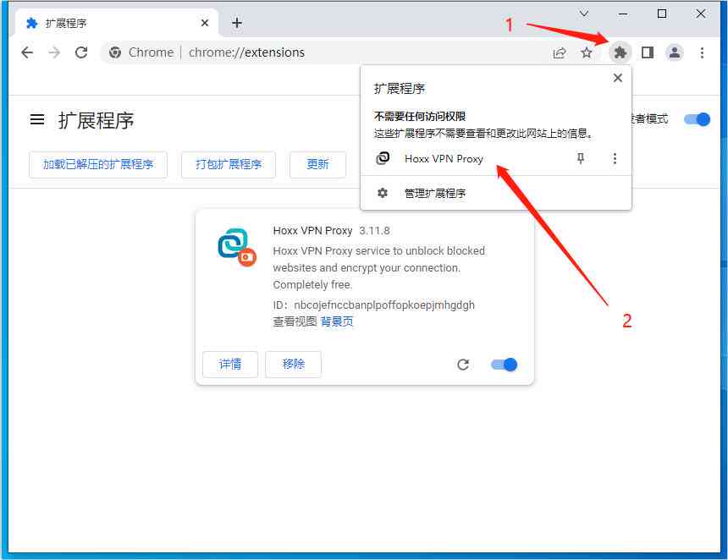Pin Hoxx VPN Proxy to the toolbar
Image resolution: width=728 pixels, height=560 pixels.
pyautogui.click(x=581, y=159)
